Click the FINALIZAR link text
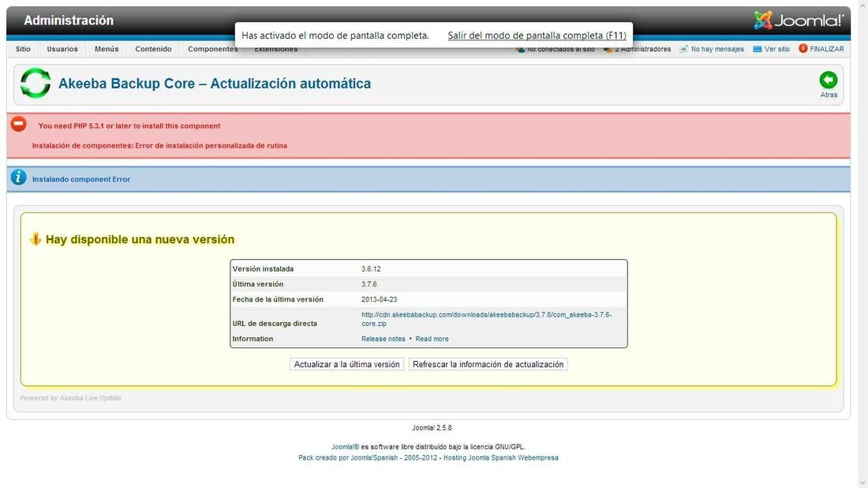This screenshot has height=488, width=868. tap(827, 49)
